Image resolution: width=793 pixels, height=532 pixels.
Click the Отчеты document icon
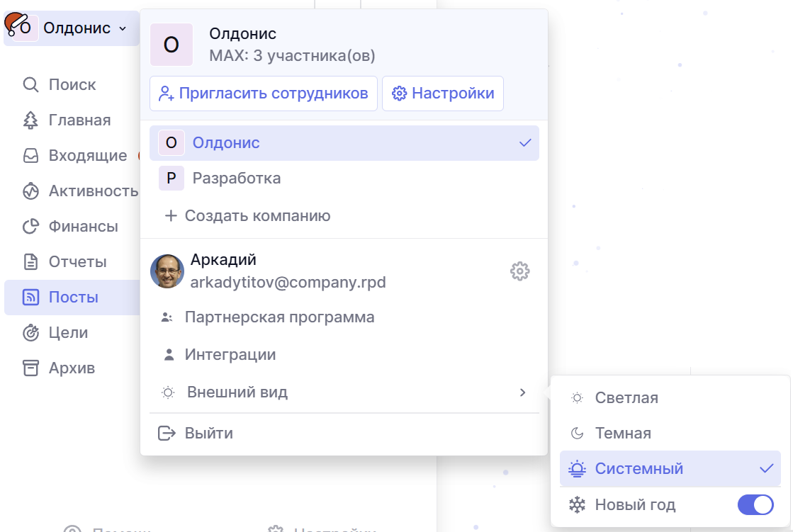[30, 262]
